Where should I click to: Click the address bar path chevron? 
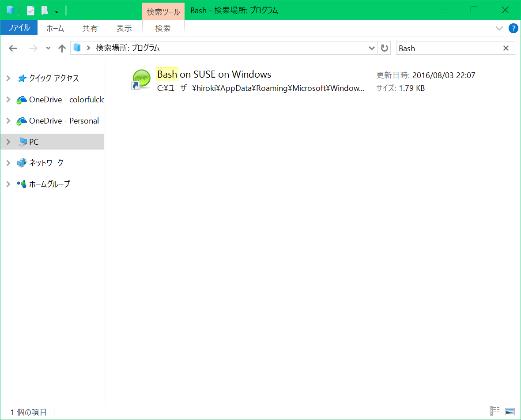88,48
